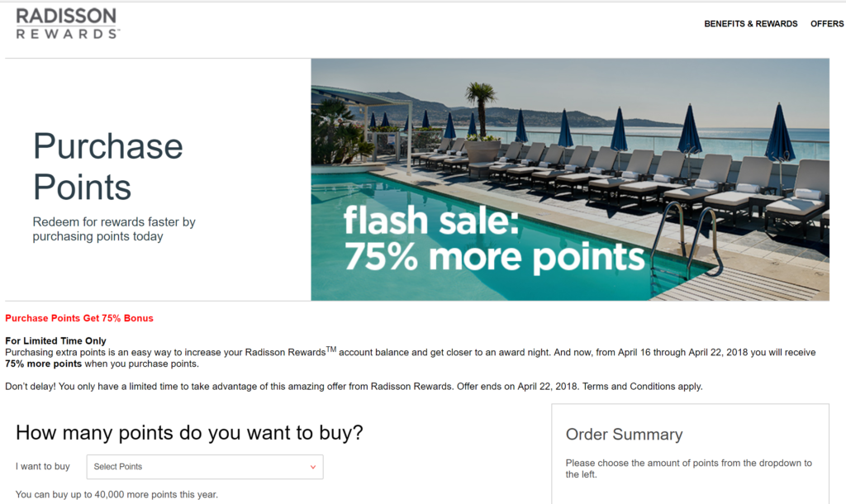The height and width of the screenshot is (504, 846).
Task: Click the 'How many points do you want to buy?' heading
Action: pos(192,432)
